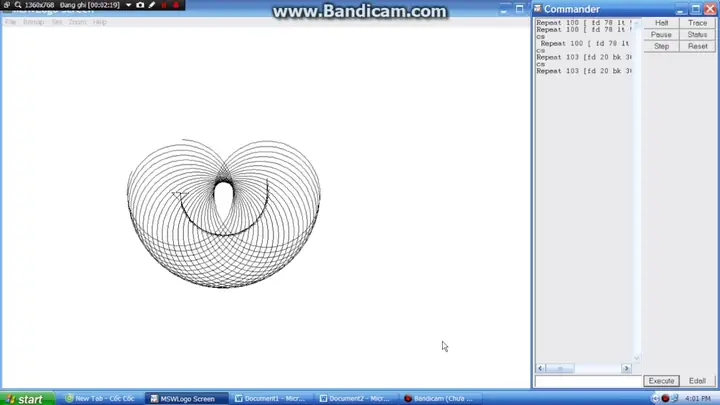
Task: Open the Help menu
Action: pyautogui.click(x=100, y=22)
